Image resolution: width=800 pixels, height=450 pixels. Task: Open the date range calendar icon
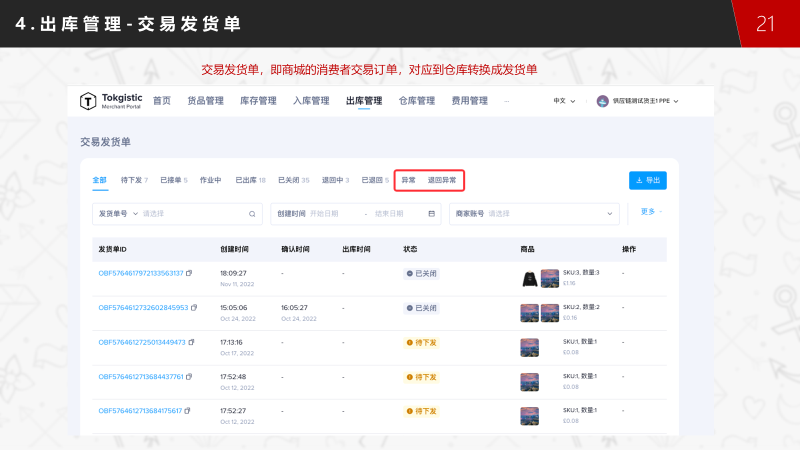click(432, 214)
